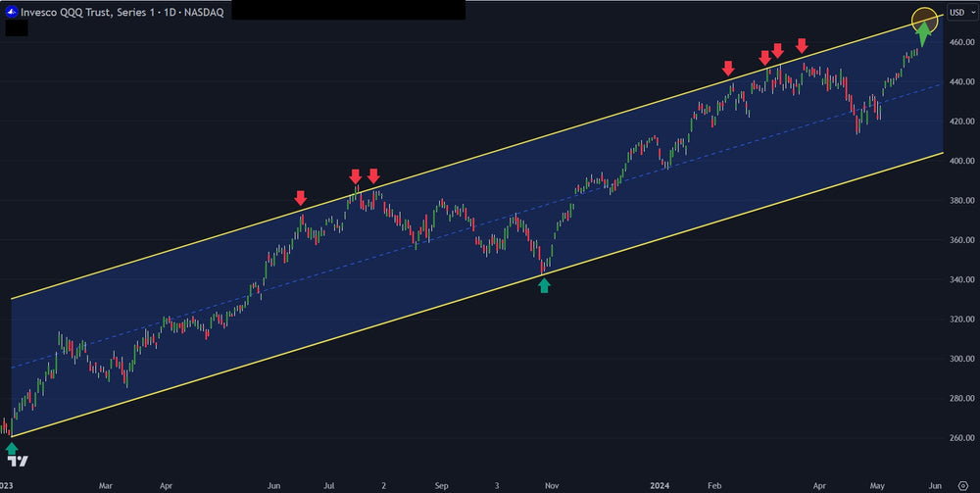980x493 pixels.
Task: Click the red arrow above the June peak
Action: (301, 198)
